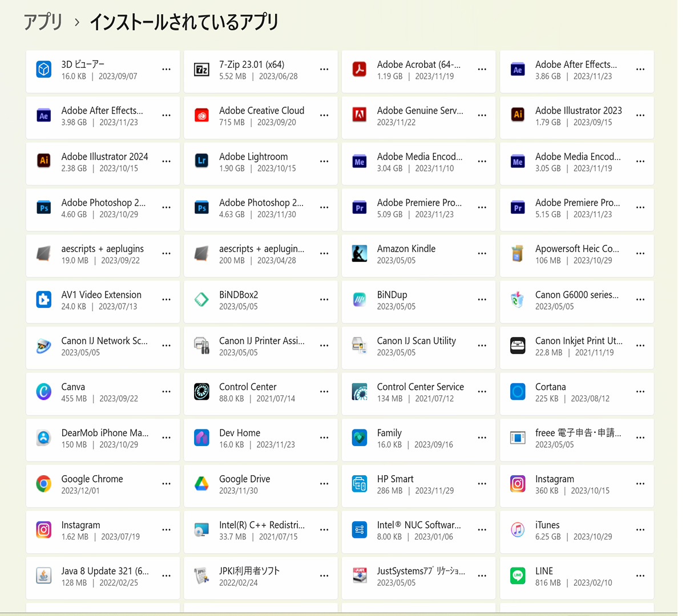Open the options menu for Adobe Premiere Pro
Image resolution: width=698 pixels, height=616 pixels.
pos(482,208)
